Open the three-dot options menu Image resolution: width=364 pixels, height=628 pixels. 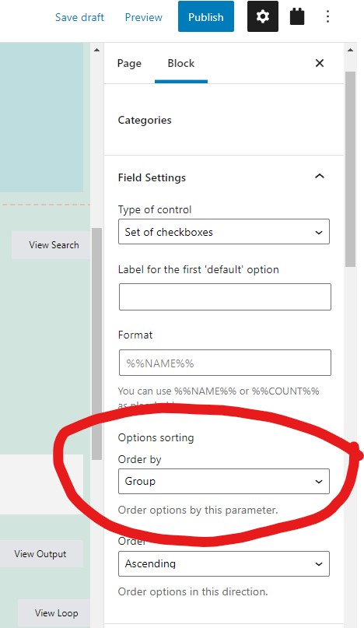(327, 16)
